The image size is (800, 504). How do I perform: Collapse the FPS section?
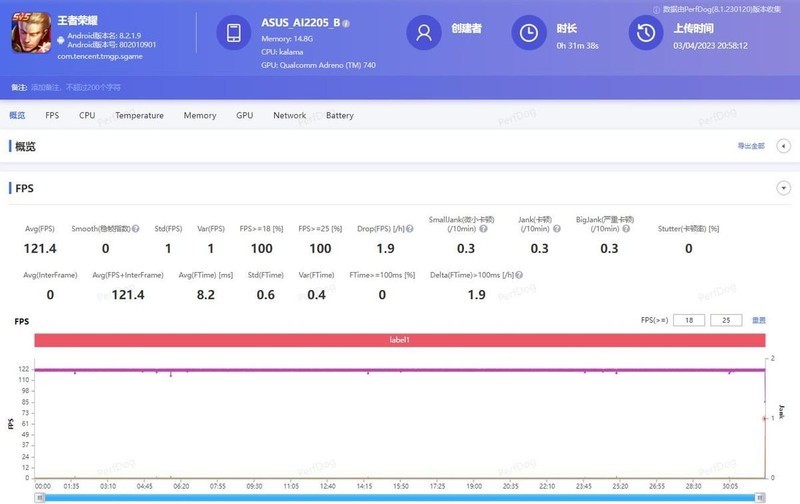tap(783, 188)
